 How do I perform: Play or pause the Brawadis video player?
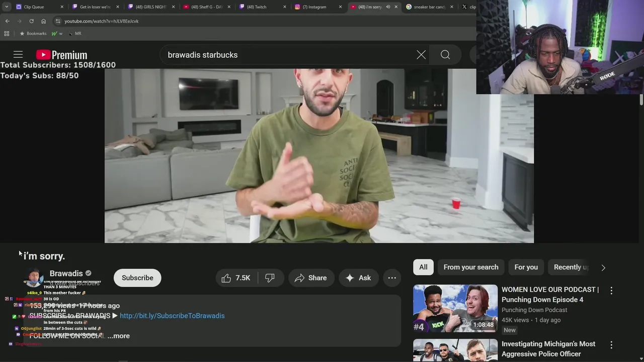319,156
